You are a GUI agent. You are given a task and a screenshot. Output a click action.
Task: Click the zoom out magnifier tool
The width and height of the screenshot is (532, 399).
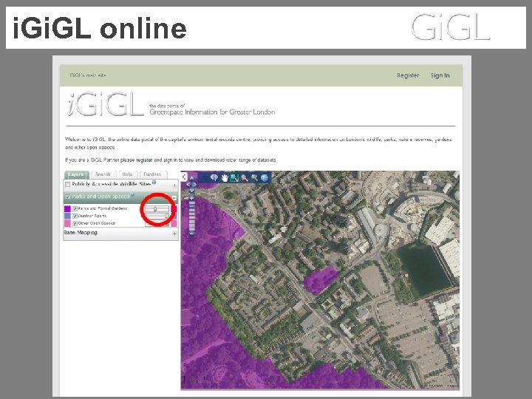(x=254, y=178)
